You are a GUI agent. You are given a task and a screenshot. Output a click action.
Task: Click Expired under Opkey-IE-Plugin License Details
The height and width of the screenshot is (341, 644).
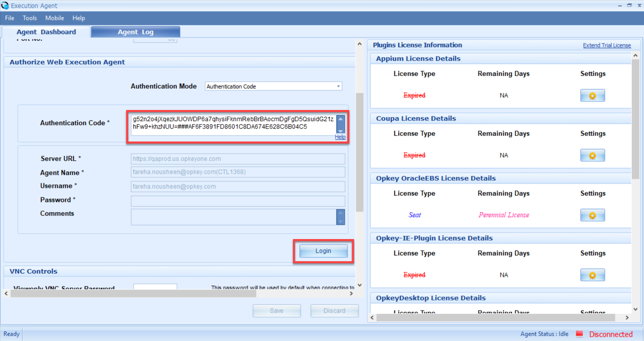414,275
